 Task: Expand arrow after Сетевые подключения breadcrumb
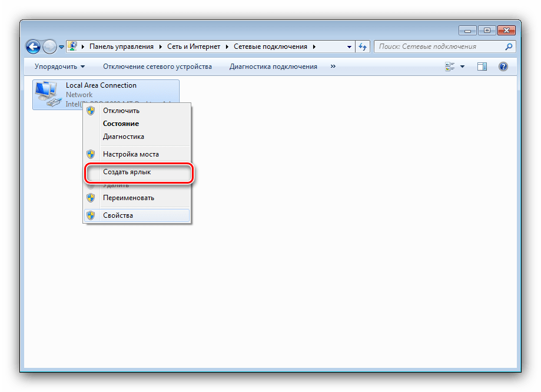point(314,46)
